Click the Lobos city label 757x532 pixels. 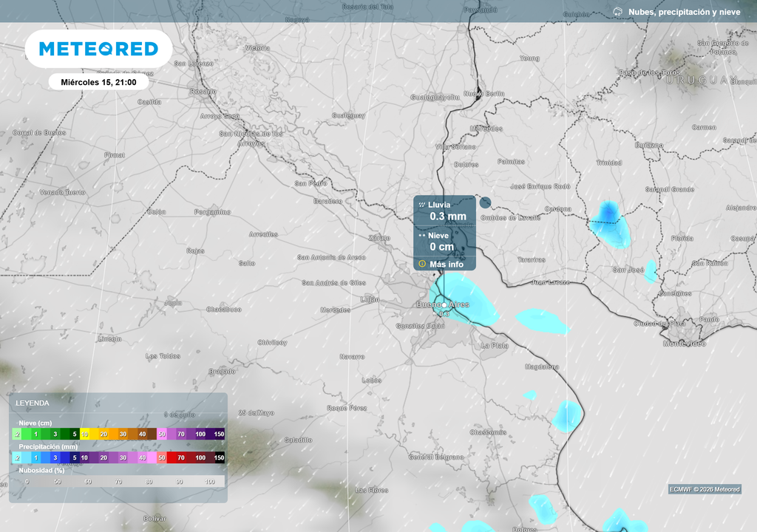point(372,381)
